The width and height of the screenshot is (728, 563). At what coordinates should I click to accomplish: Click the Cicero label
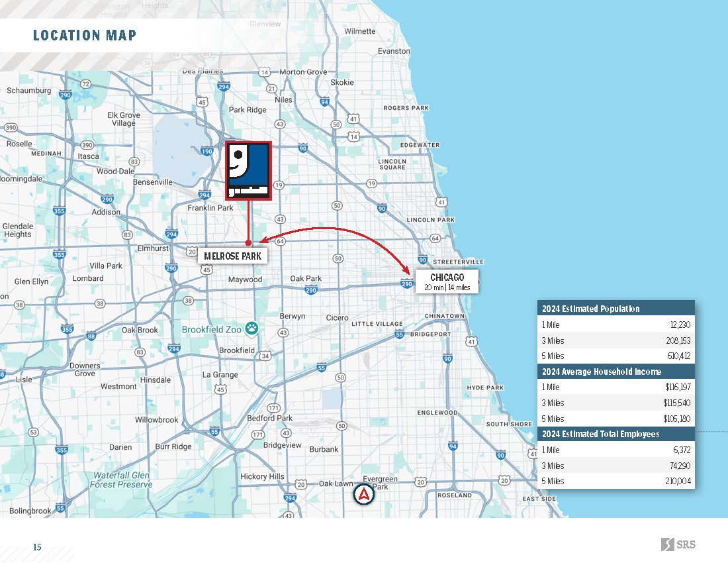[x=337, y=318]
